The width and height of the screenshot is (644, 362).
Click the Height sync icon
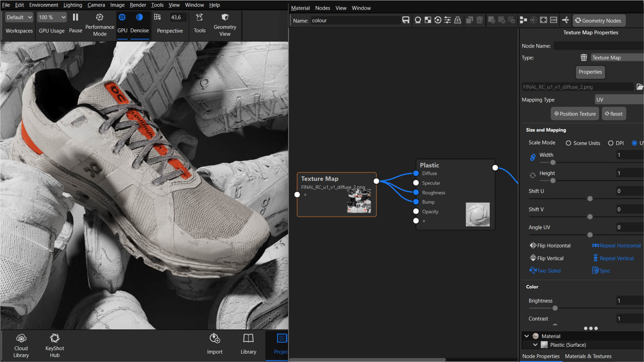coord(533,175)
